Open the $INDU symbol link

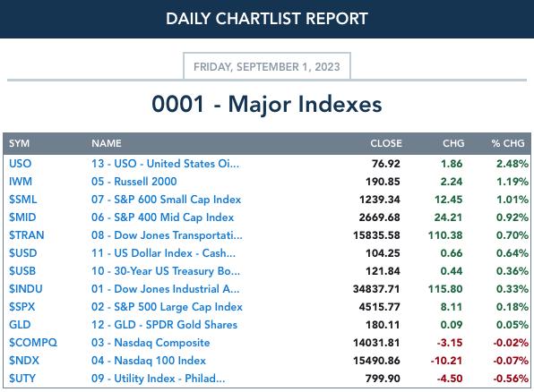tap(26, 289)
